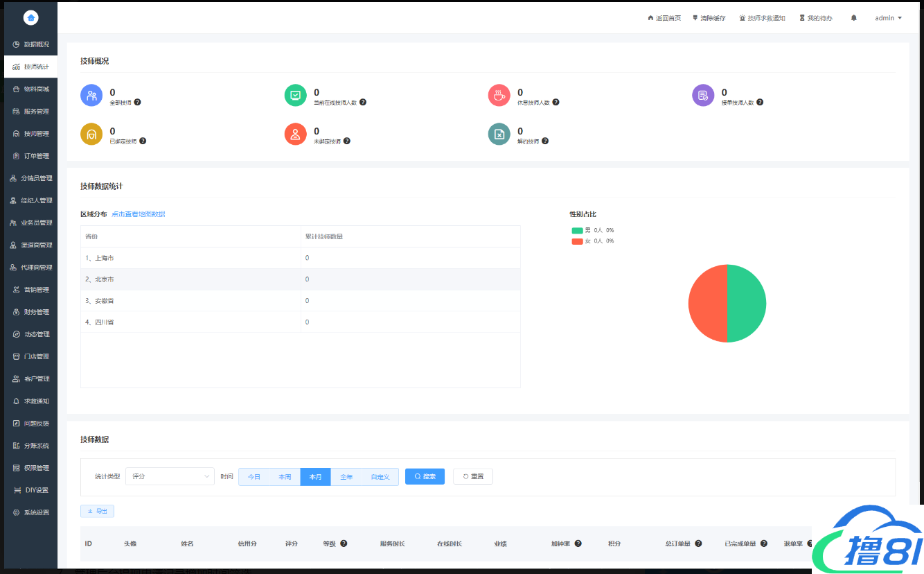924x574 pixels.
Task: Click help icon next to 全部技师
Action: coord(137,103)
